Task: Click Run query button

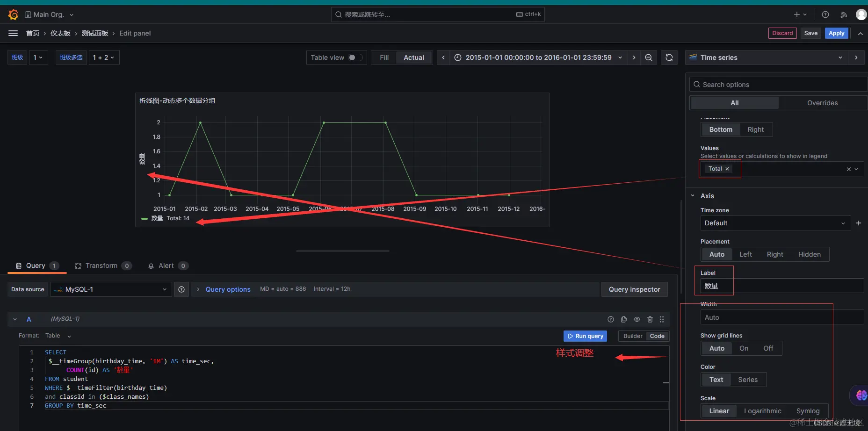Action: point(586,336)
